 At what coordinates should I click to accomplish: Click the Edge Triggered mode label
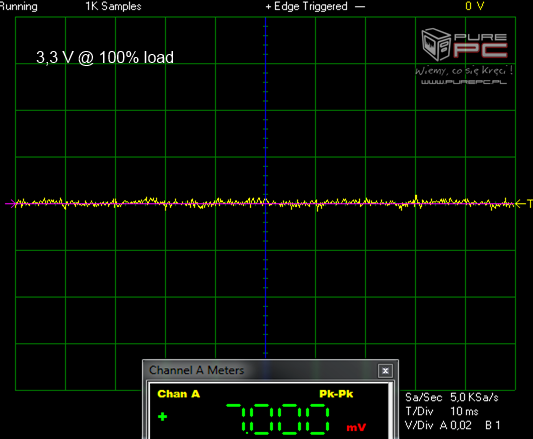coord(311,6)
